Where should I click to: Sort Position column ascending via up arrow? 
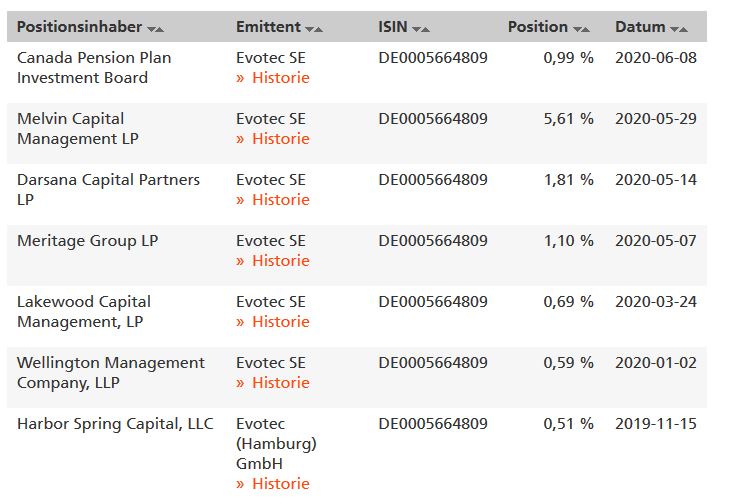click(585, 29)
